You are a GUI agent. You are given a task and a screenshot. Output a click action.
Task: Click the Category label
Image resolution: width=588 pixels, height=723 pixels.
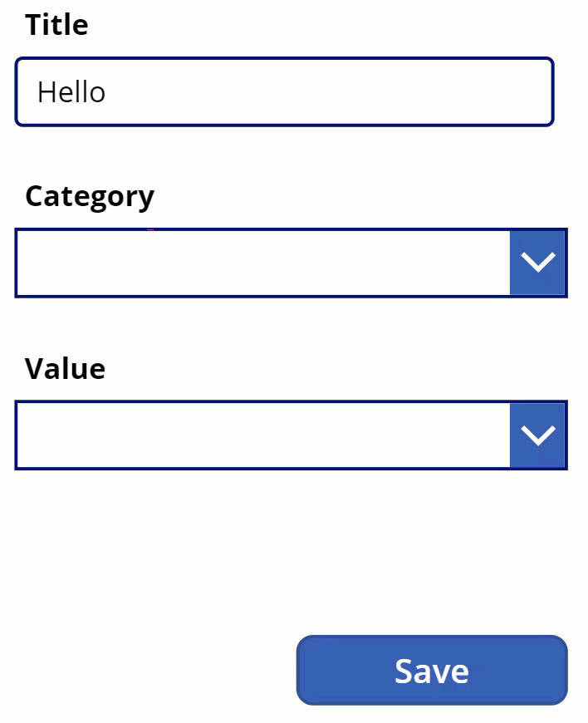89,195
